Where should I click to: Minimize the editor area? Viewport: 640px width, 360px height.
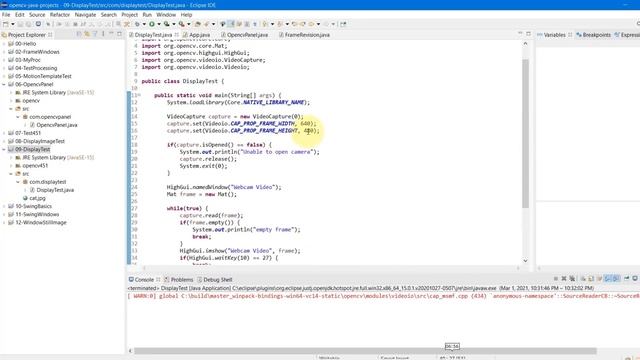coord(520,33)
